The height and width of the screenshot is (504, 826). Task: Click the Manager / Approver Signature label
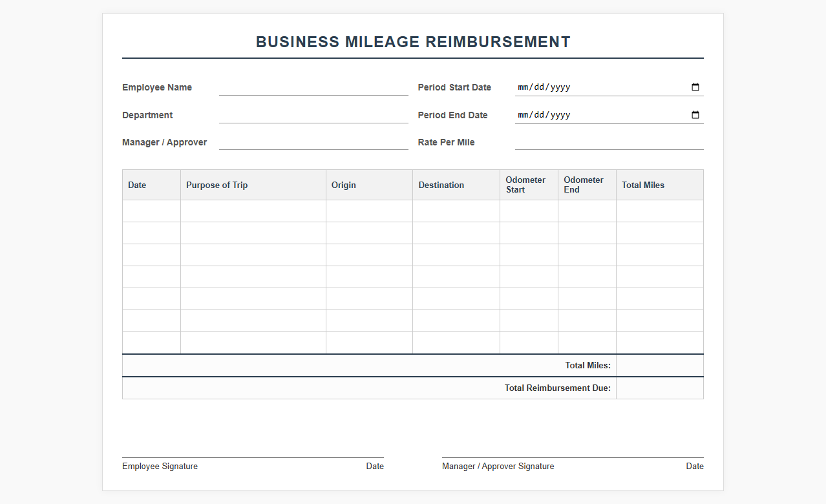498,467
